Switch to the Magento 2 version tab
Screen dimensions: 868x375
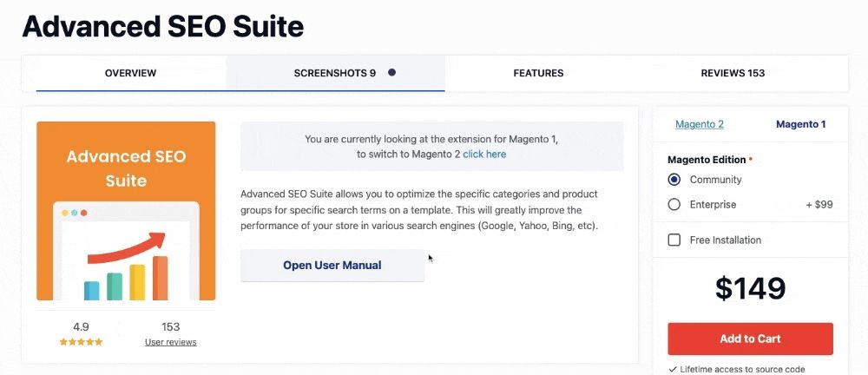point(699,124)
